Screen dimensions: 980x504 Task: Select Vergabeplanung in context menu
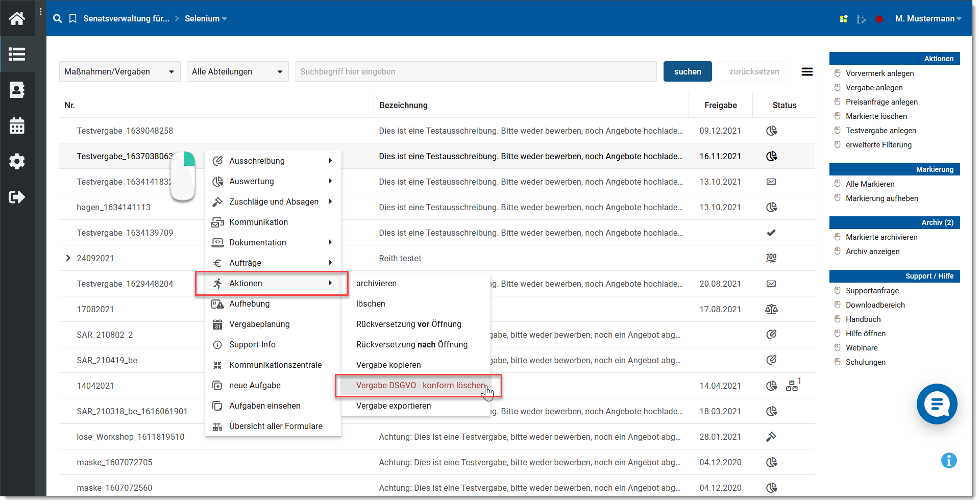tap(273, 324)
